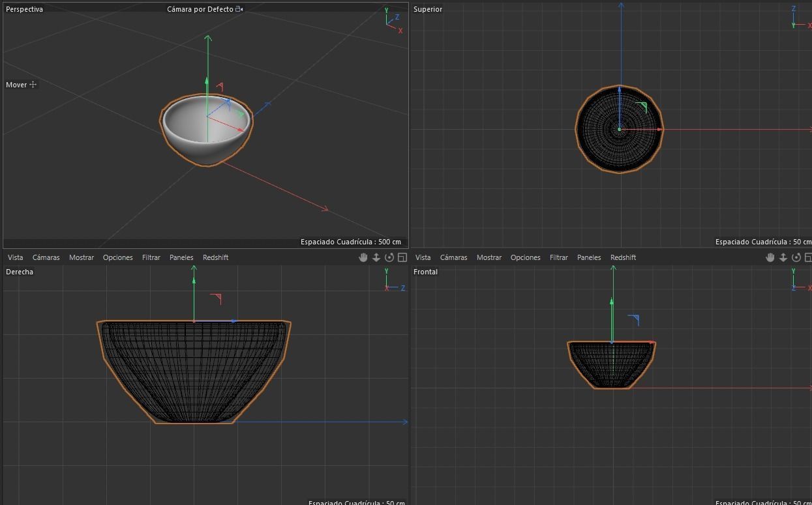Click the green Y axis arrowhead in the Derecha view

194,280
